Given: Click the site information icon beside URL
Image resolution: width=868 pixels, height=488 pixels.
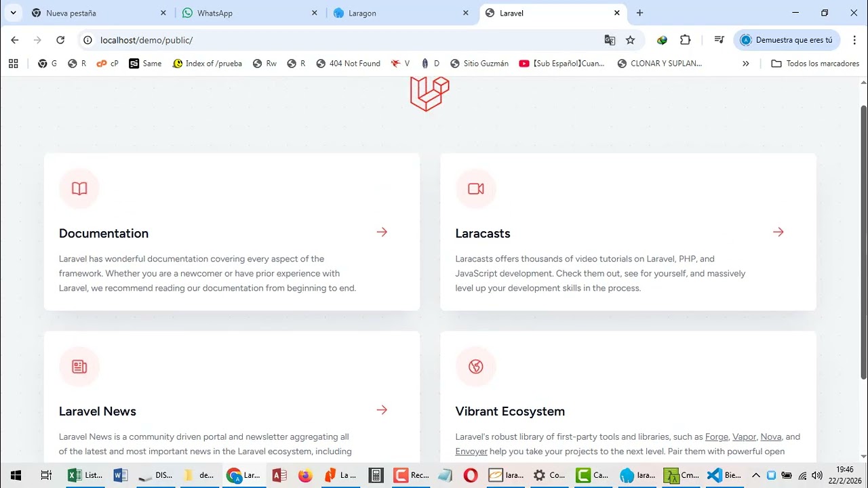Looking at the screenshot, I should (x=87, y=40).
